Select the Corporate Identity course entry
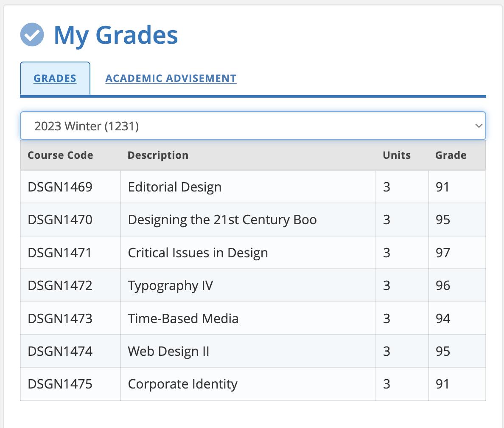Viewport: 504px width, 428px height. click(182, 384)
